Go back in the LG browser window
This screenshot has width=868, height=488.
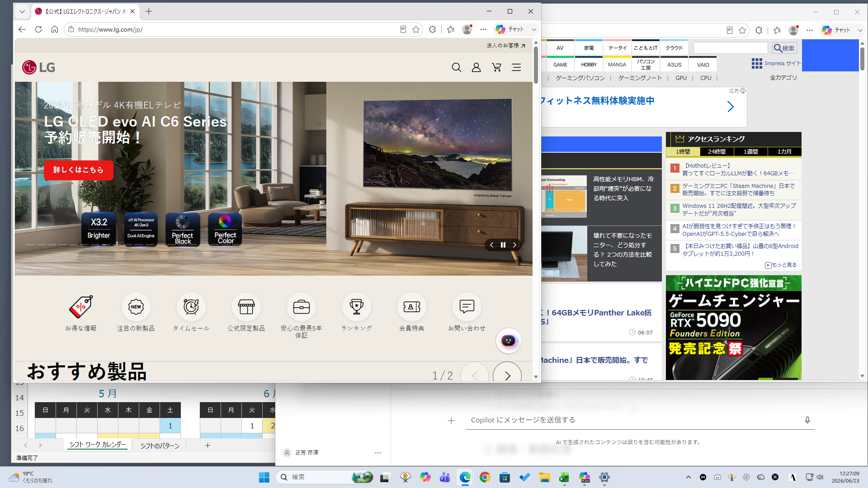[x=22, y=29]
